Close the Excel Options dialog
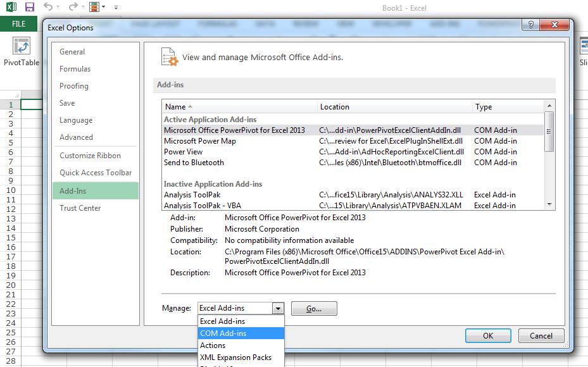Image resolution: width=588 pixels, height=367 pixels. 554,25
